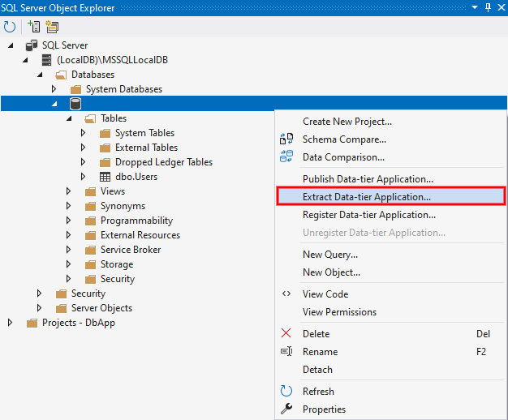This screenshot has height=420, width=508.
Task: Expand the External Tables node
Action: [x=84, y=148]
